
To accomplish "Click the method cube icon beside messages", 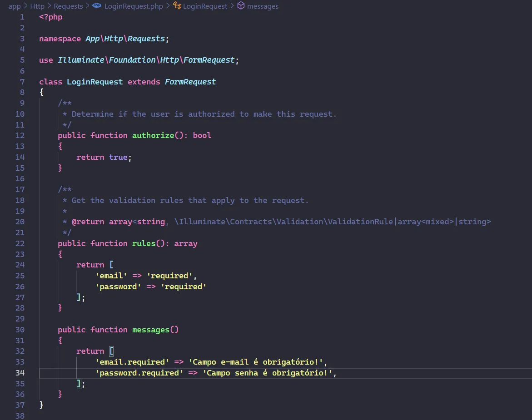I will pos(241,6).
